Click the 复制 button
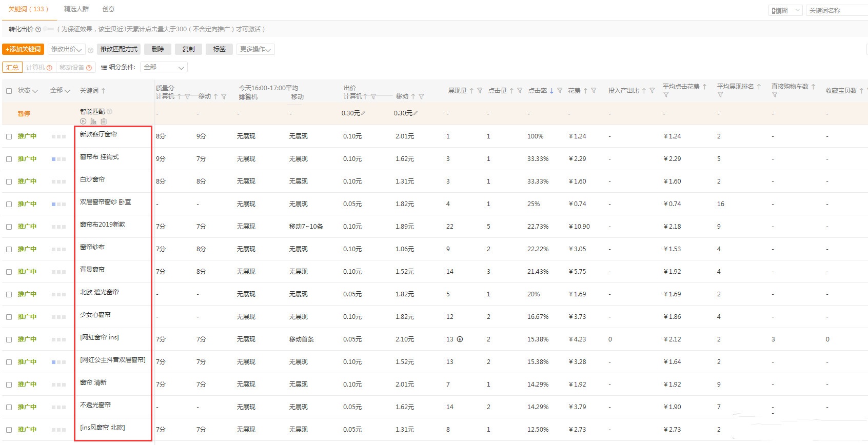This screenshot has width=868, height=445. (189, 49)
